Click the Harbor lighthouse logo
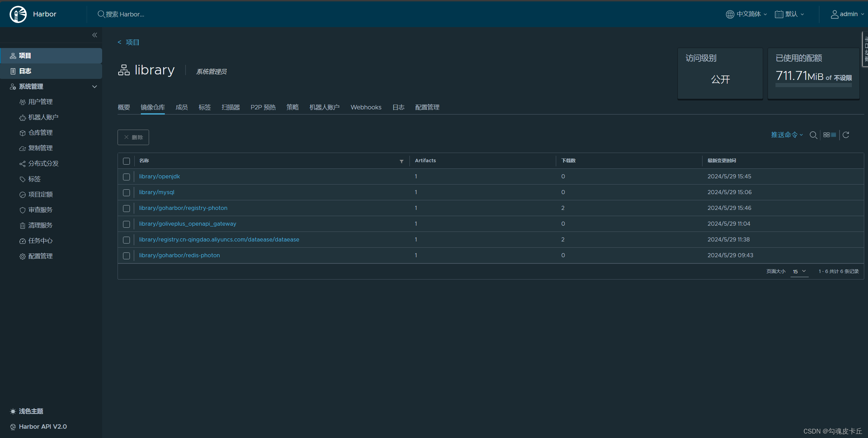The image size is (868, 438). (18, 14)
